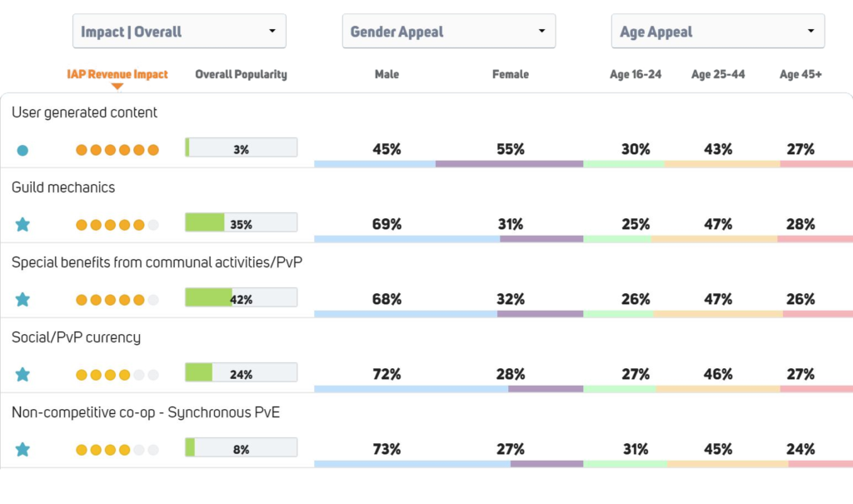Open the Impact | Overall dropdown
Image resolution: width=853 pixels, height=504 pixels.
click(x=179, y=32)
